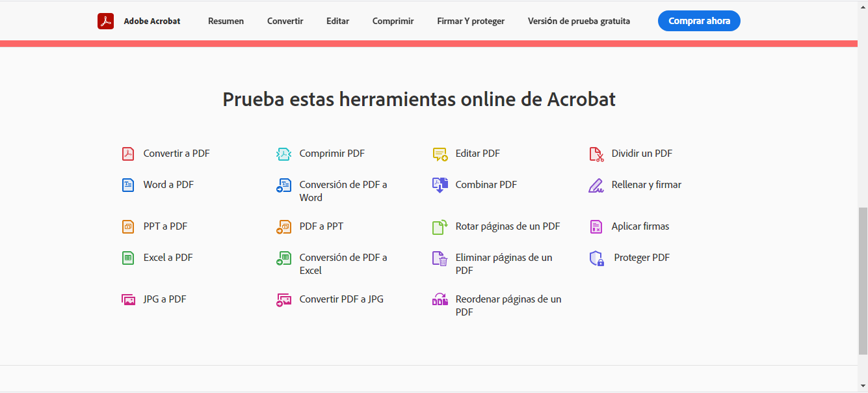This screenshot has height=393, width=868.
Task: Open the Combinar PDF link
Action: pos(486,185)
